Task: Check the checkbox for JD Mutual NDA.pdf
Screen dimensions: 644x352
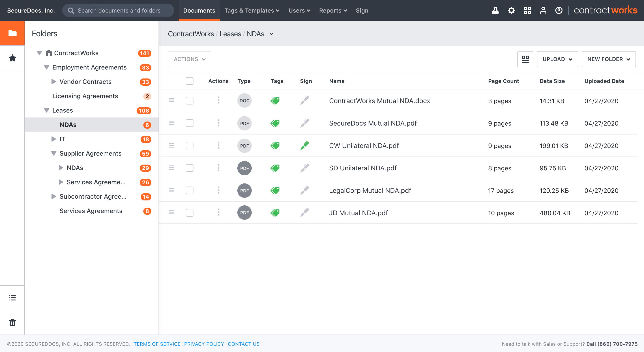Action: pyautogui.click(x=189, y=213)
